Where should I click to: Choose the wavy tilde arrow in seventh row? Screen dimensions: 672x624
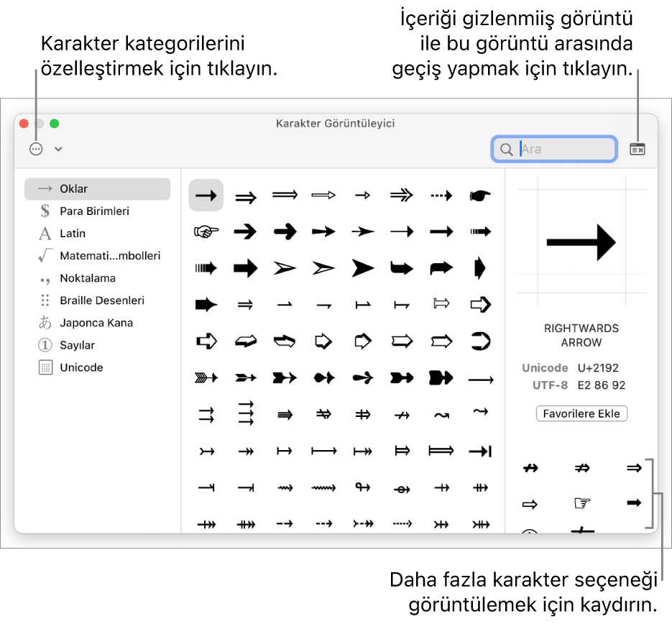click(x=441, y=416)
